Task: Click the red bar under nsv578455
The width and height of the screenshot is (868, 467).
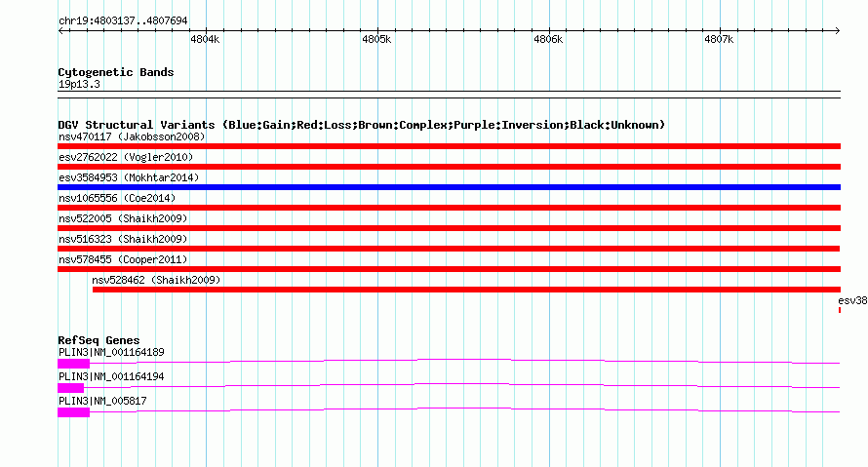Action: [x=449, y=269]
